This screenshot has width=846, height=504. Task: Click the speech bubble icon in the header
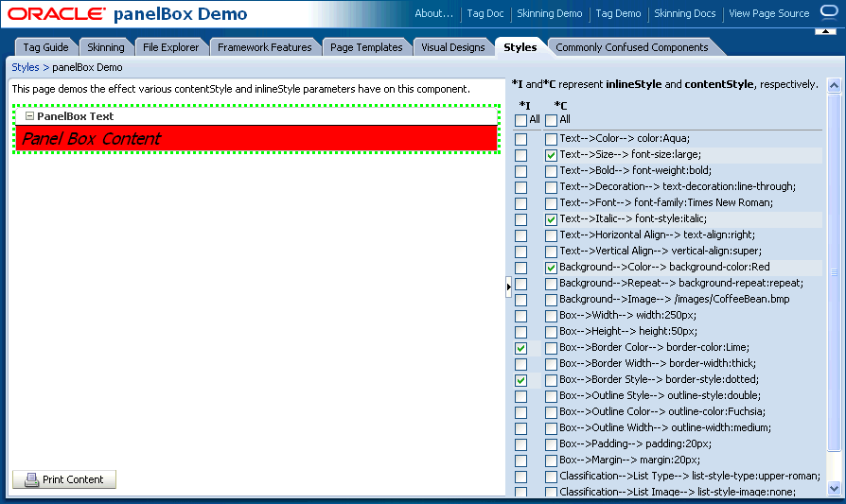829,12
